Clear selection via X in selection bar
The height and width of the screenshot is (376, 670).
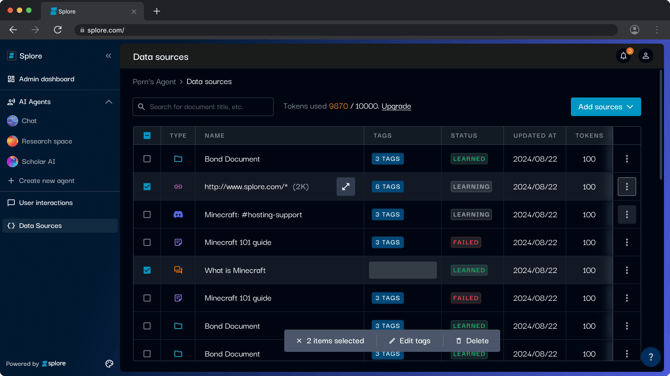299,341
